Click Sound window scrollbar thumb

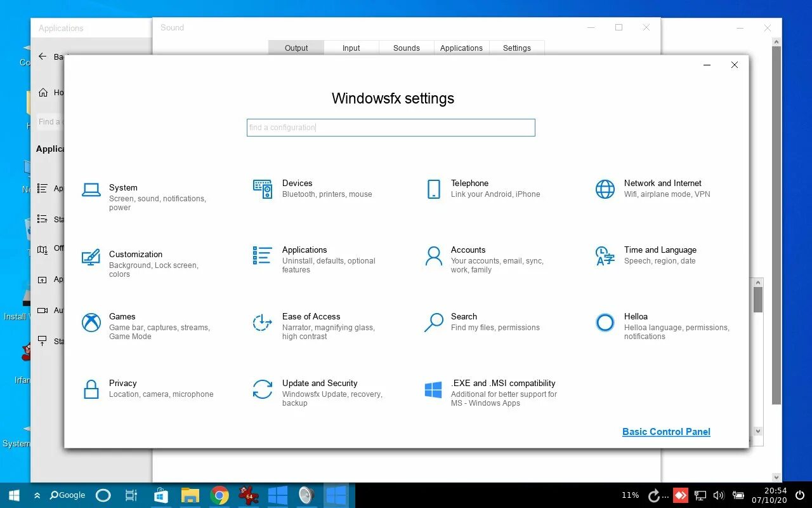(x=757, y=299)
